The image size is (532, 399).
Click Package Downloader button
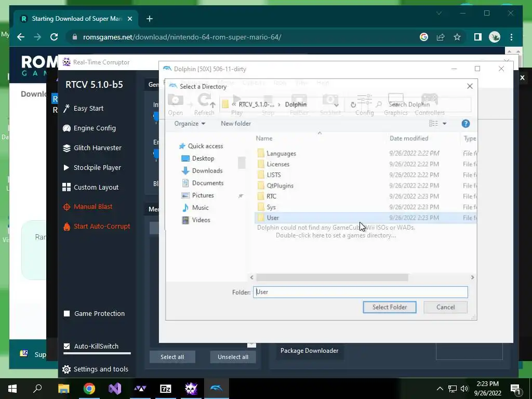[309, 351]
